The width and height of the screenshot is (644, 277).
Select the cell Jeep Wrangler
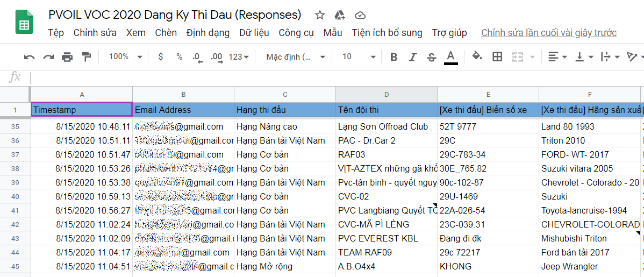tap(590, 266)
